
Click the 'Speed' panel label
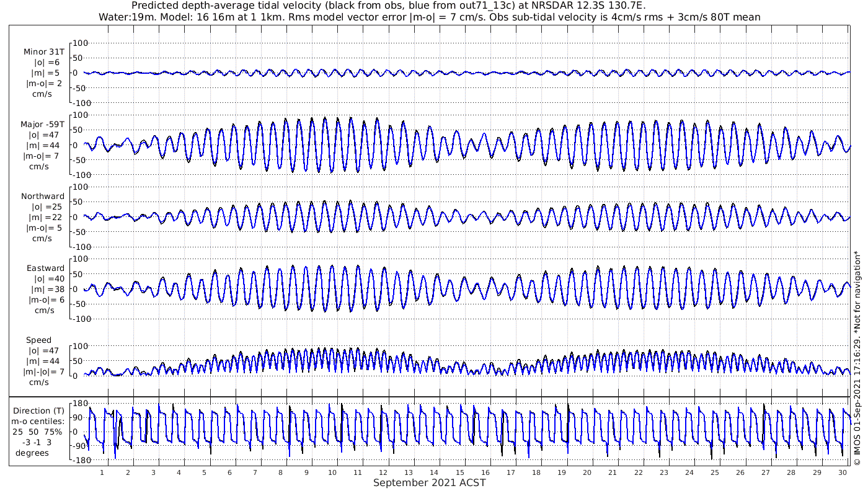[38, 340]
